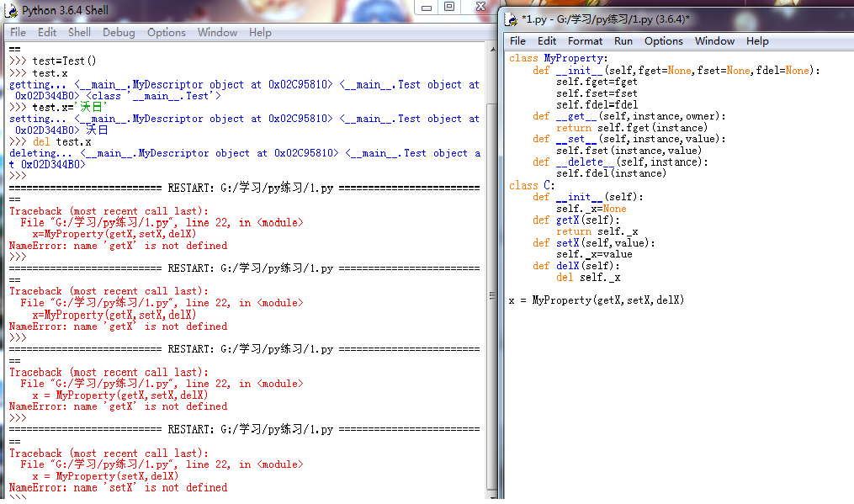This screenshot has height=504, width=854.
Task: Open Options menu in the 1.py editor
Action: click(x=664, y=40)
